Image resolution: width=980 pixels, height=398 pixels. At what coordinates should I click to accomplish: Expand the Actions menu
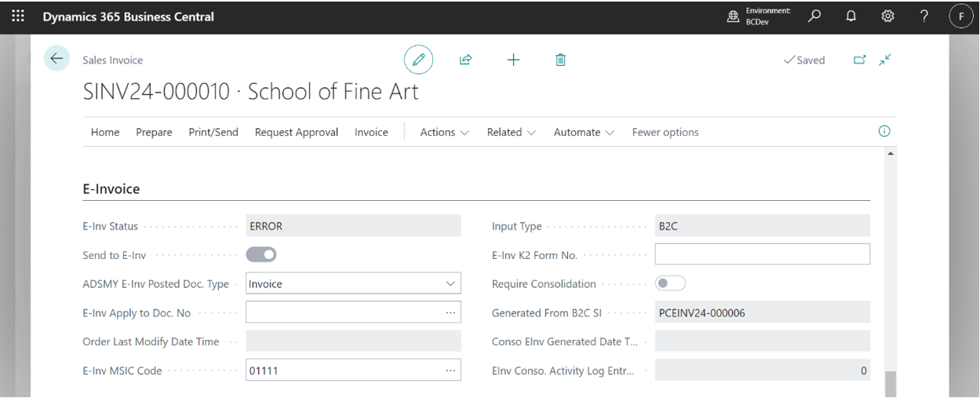(x=444, y=132)
